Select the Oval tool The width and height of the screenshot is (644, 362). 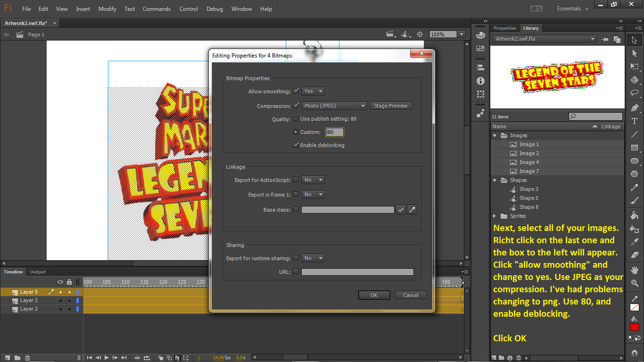click(x=635, y=161)
